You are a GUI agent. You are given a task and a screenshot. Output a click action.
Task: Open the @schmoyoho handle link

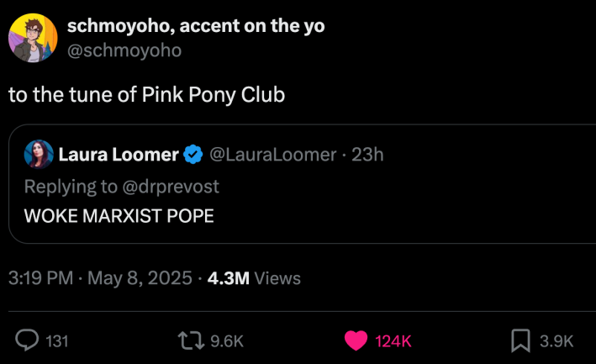point(124,50)
